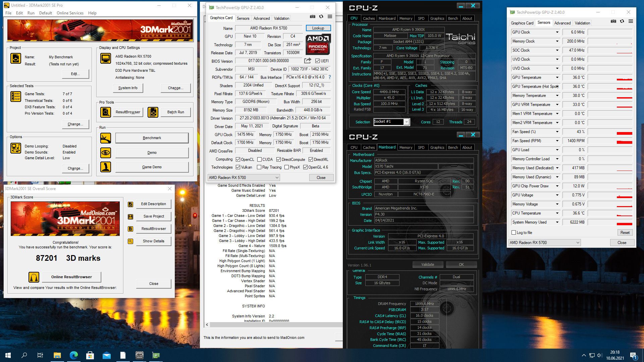The height and width of the screenshot is (362, 644).
Task: Click the System Info button
Action: [x=128, y=88]
